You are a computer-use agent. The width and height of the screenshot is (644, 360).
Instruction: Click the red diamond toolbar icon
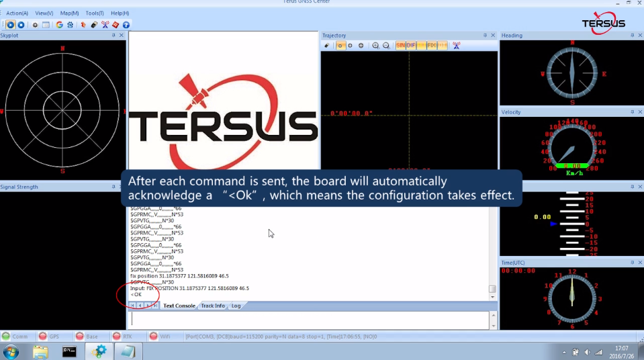coord(116,25)
